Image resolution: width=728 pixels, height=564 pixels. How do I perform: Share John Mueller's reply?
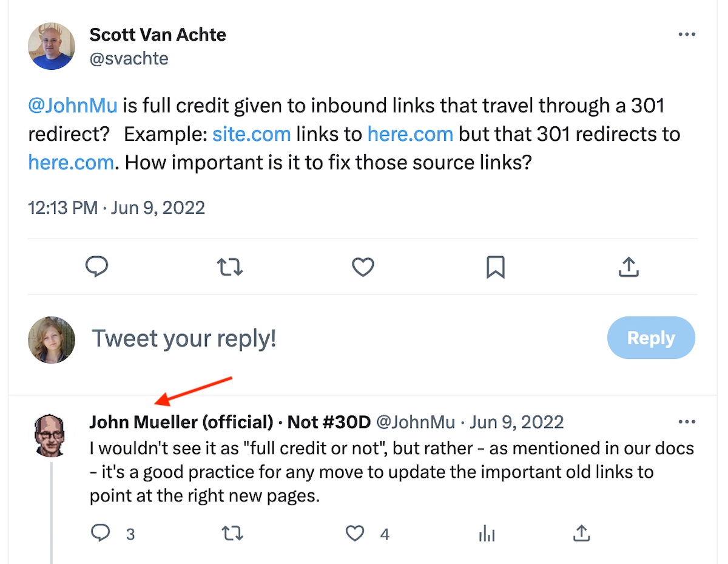coord(581,534)
